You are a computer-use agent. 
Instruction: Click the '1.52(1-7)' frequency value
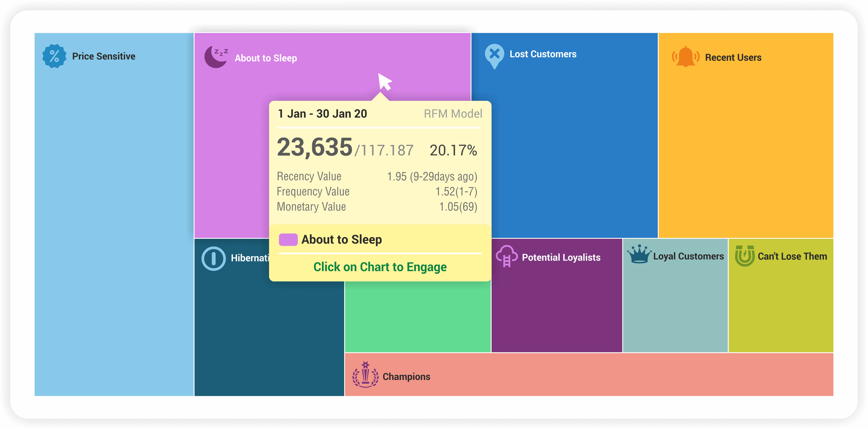click(456, 192)
